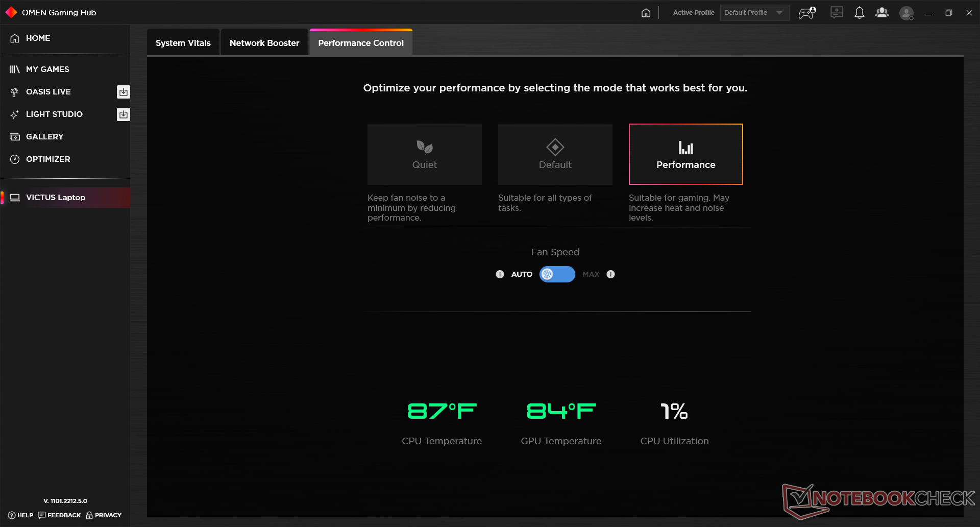This screenshot has width=980, height=527.
Task: Open the PRIVACY link
Action: 104,515
